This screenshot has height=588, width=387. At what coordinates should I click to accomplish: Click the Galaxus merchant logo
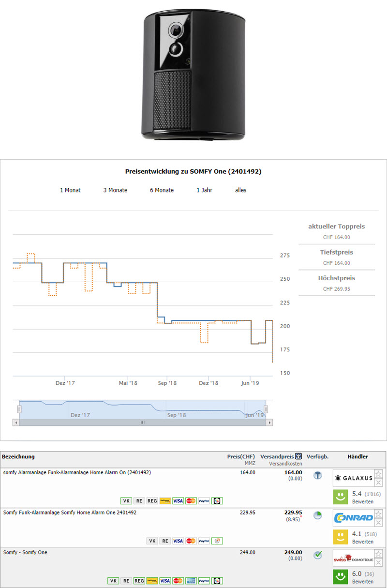(353, 478)
